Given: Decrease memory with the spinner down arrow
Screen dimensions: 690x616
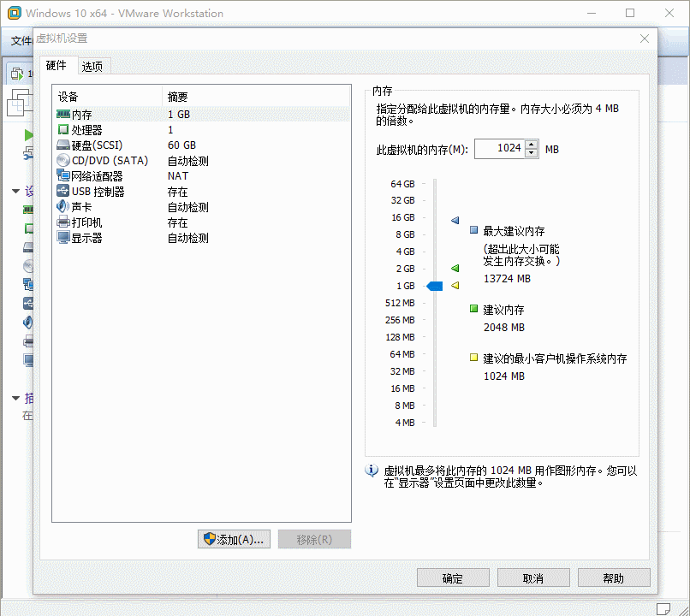Looking at the screenshot, I should click(532, 153).
